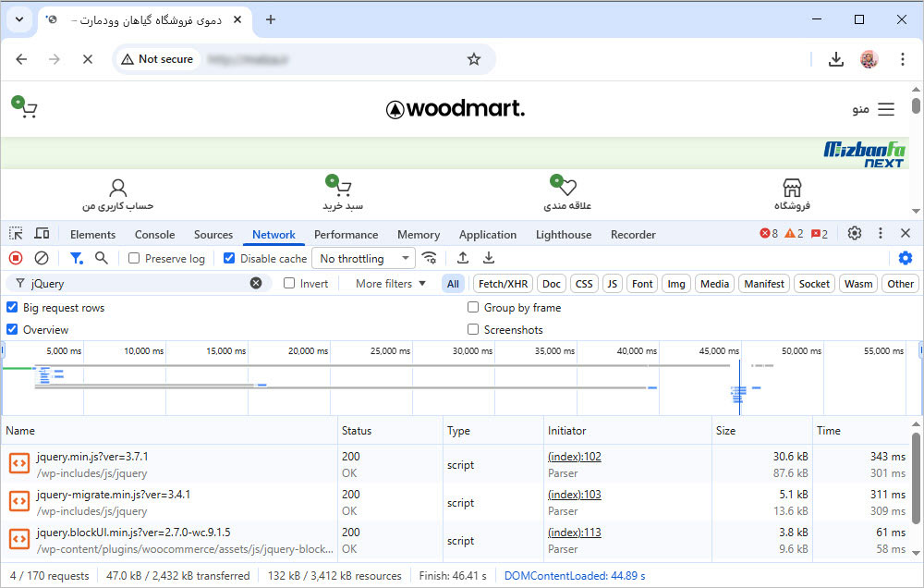Switch to the Console tab

pos(154,235)
